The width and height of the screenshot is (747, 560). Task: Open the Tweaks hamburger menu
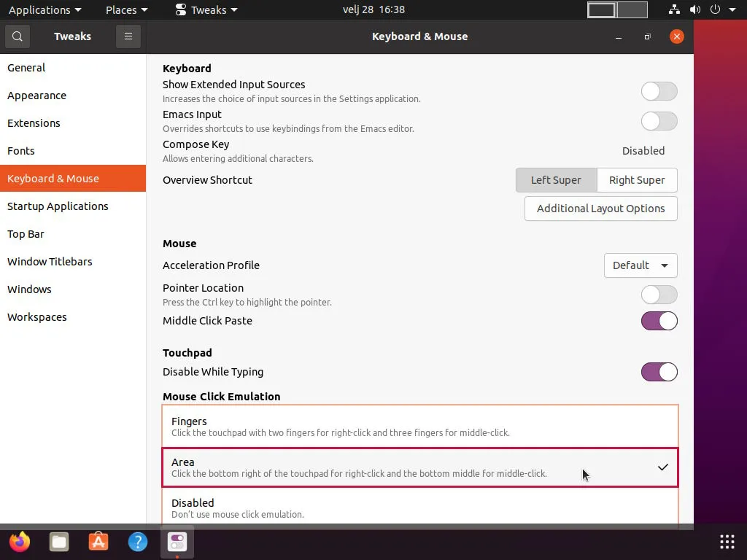128,36
